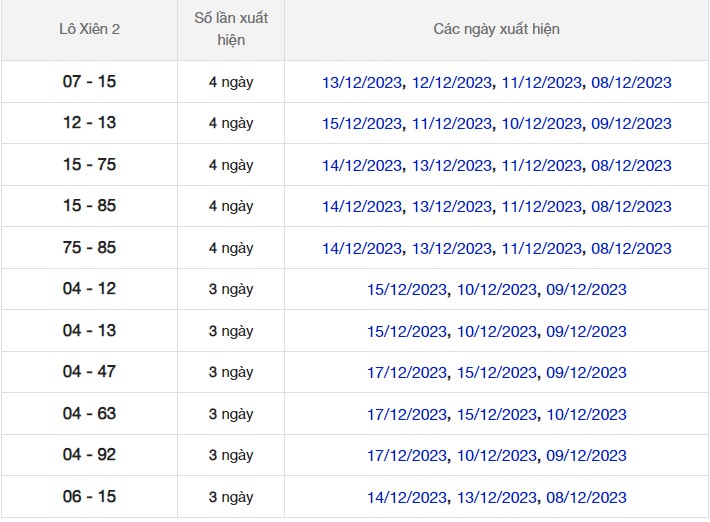Click the 12/12/2023 date in row 07 - 15
The height and width of the screenshot is (522, 710).
(452, 82)
